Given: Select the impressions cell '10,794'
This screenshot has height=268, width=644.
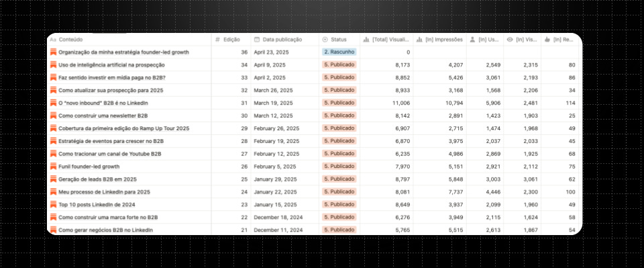Looking at the screenshot, I should click(x=439, y=103).
